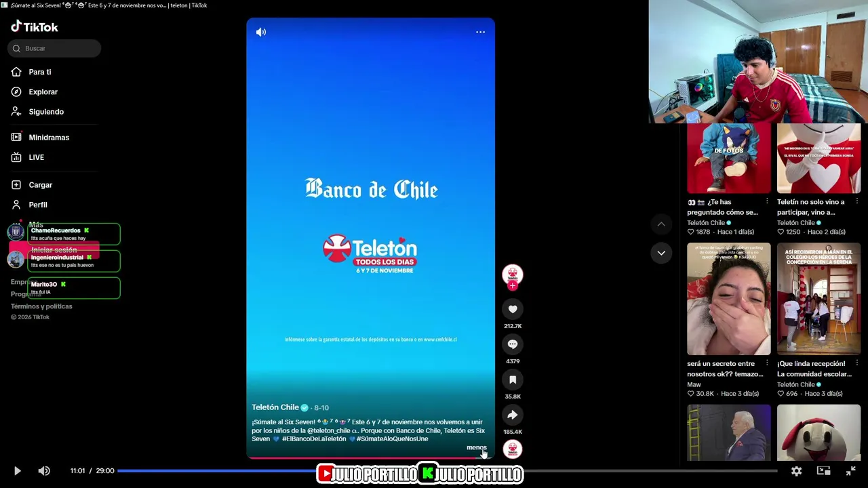Click the Para ti home icon
The height and width of the screenshot is (488, 868).
(x=16, y=72)
